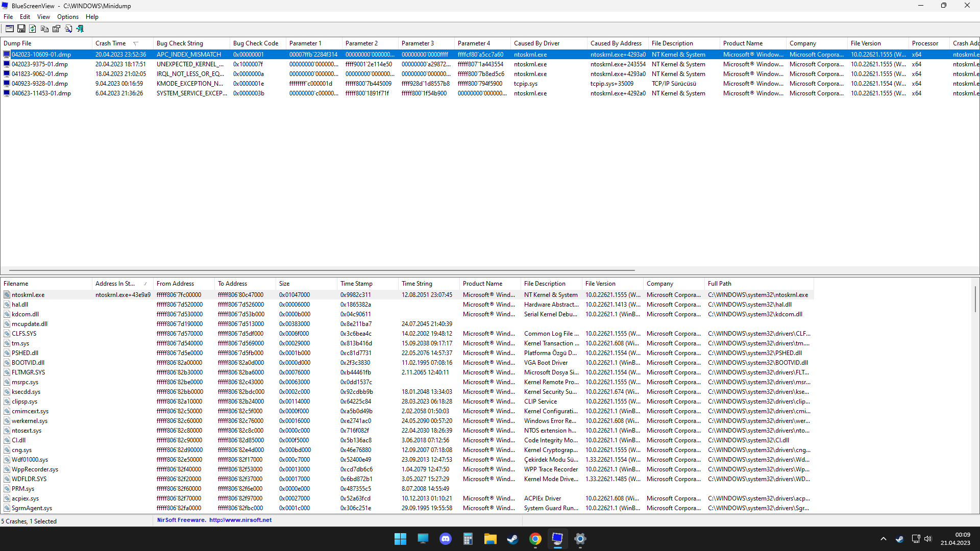This screenshot has width=980, height=551.
Task: Open the nirsoft.net website link
Action: click(x=240, y=520)
